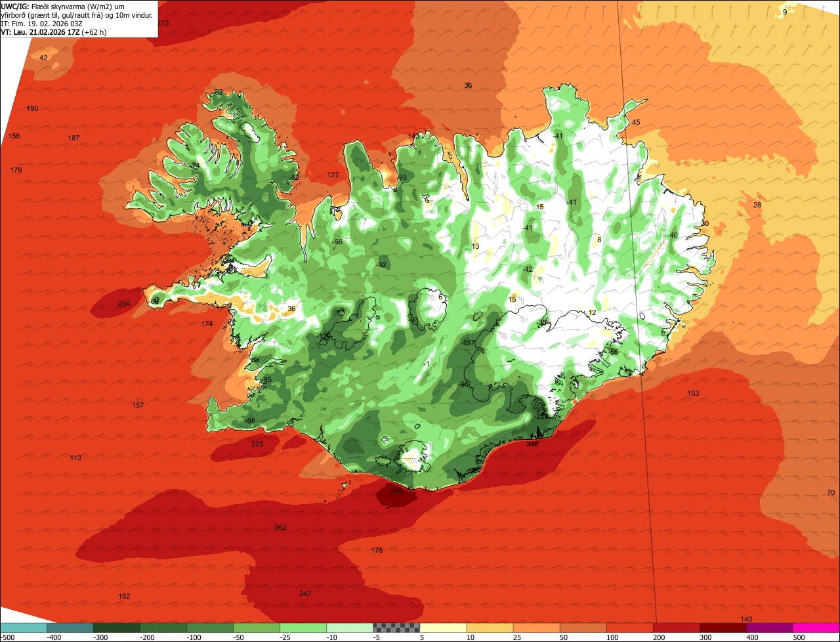Click the magenta 500 legend swatch

point(816,628)
